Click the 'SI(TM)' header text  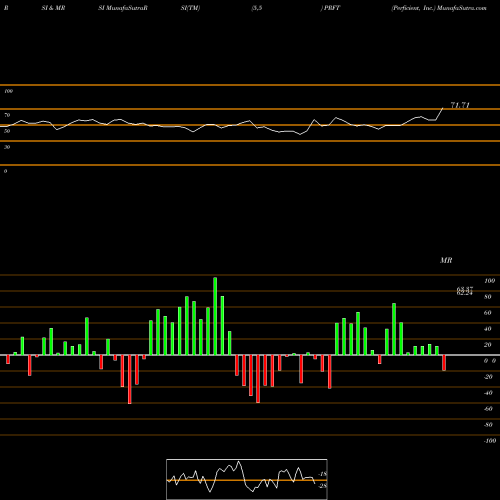(x=190, y=8)
